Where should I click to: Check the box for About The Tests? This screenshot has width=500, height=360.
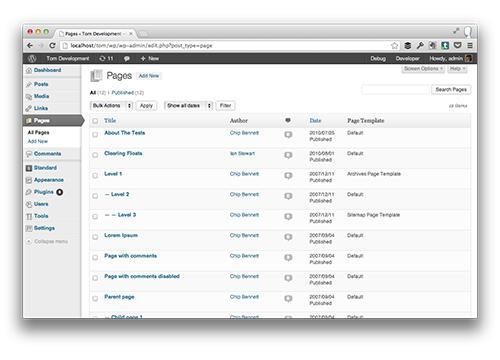pyautogui.click(x=95, y=135)
